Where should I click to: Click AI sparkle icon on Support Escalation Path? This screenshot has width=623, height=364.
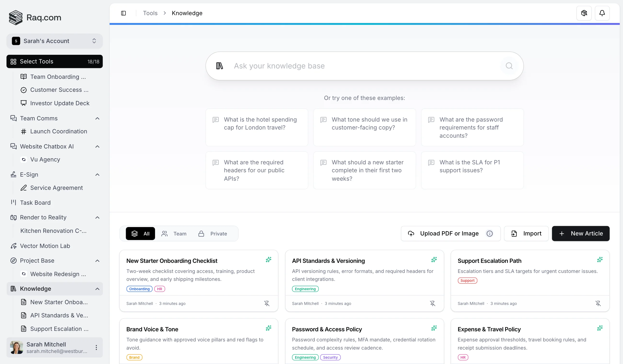click(x=600, y=260)
